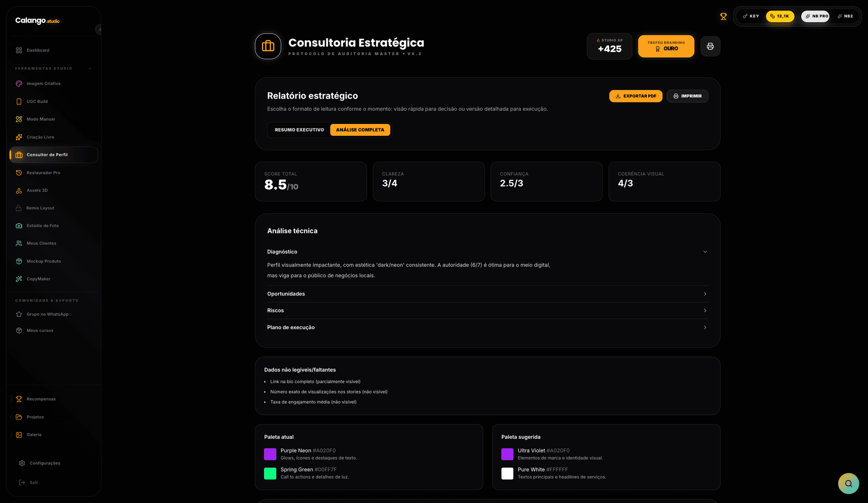Click the Spring Green color swatch
Image resolution: width=868 pixels, height=503 pixels.
tap(270, 474)
